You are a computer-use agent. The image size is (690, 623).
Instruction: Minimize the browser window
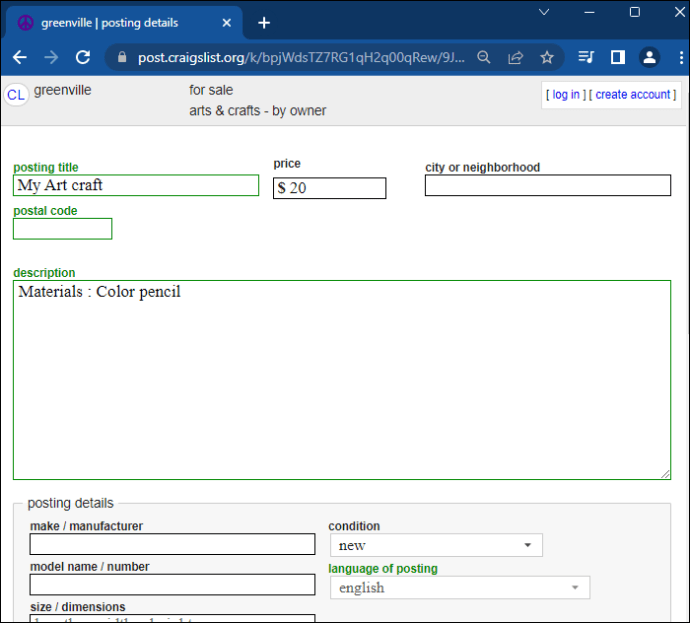coord(589,12)
